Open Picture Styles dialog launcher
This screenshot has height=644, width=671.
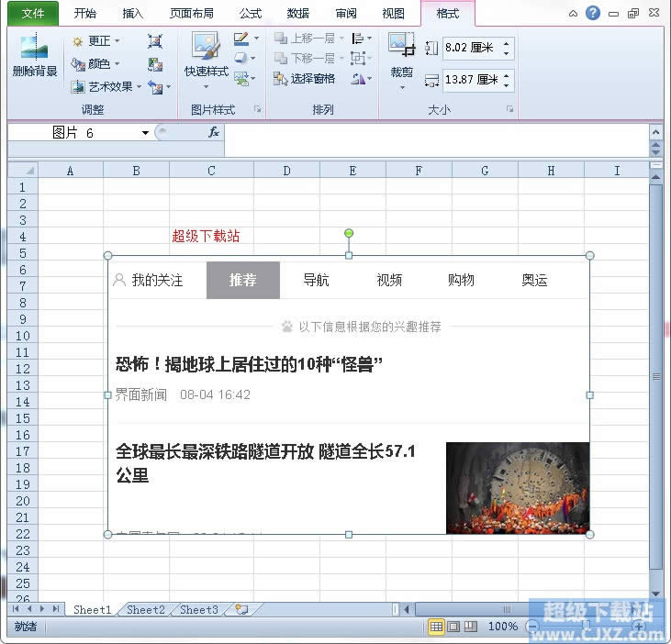click(x=258, y=109)
